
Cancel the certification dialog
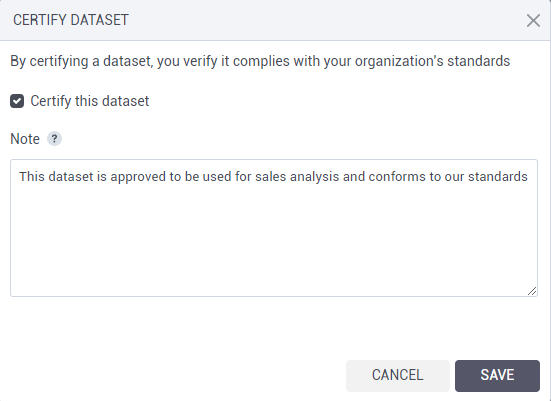pos(398,375)
